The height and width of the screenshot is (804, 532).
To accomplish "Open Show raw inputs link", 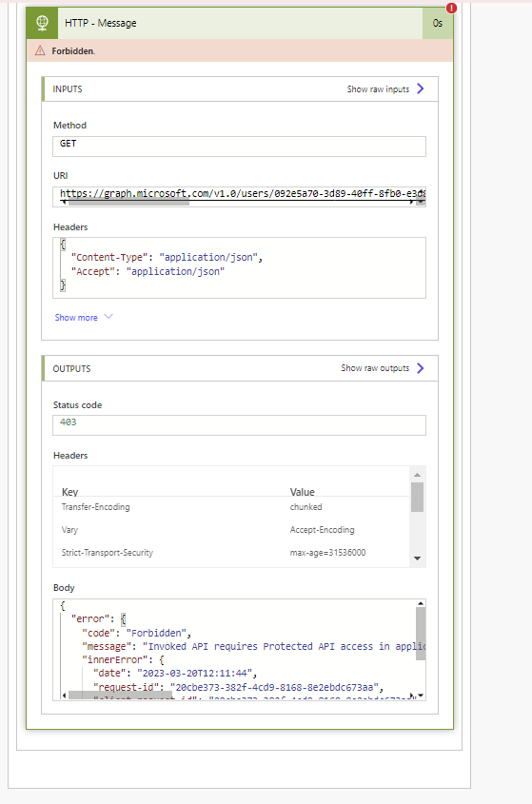I will 378,89.
